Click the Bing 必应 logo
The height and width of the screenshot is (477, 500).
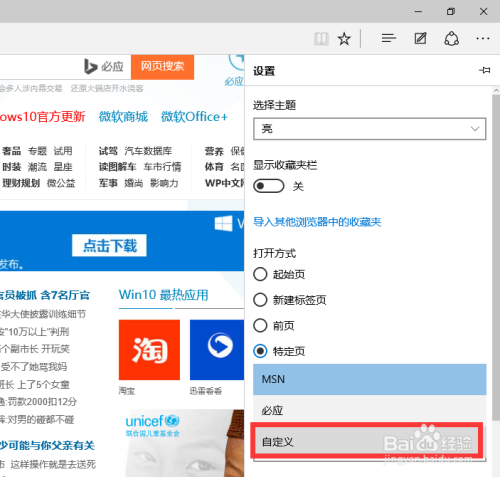pos(104,66)
